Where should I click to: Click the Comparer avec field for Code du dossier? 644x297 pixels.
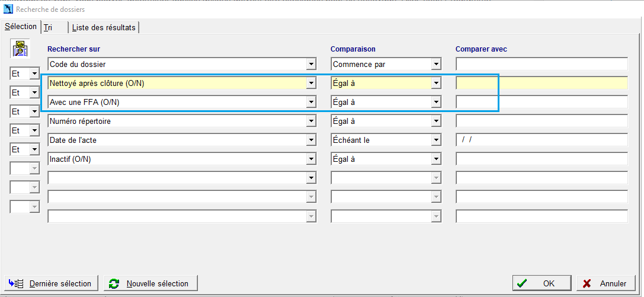(x=542, y=64)
